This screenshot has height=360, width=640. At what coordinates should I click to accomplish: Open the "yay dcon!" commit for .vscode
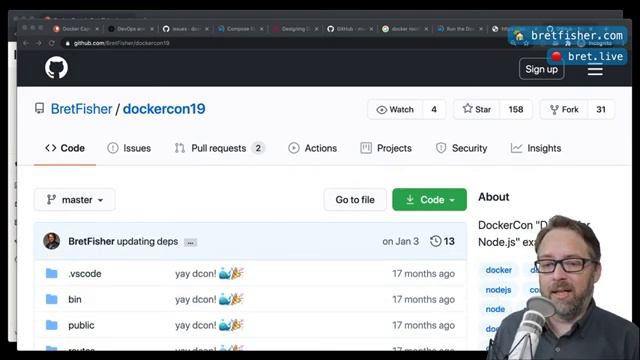[209, 273]
